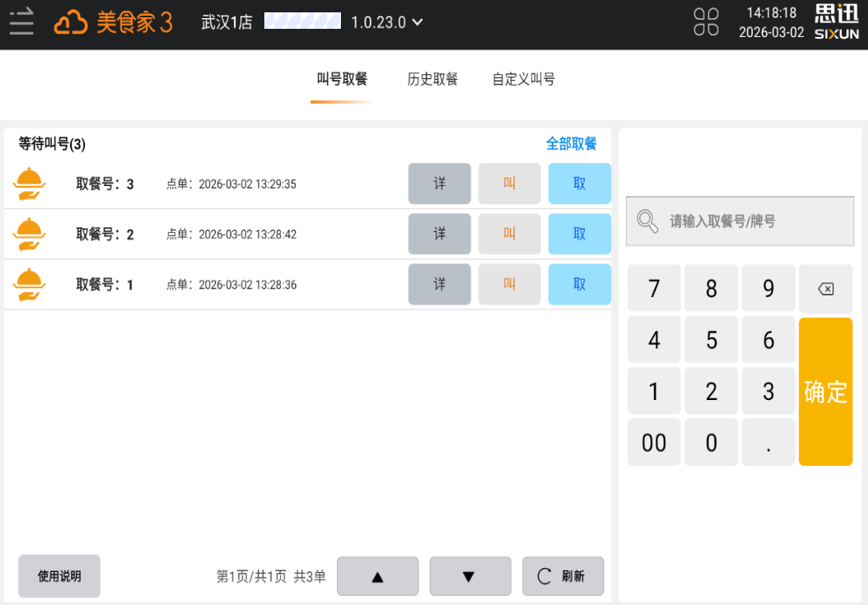Call (叫) order number 3
This screenshot has width=868, height=605.
tap(509, 184)
